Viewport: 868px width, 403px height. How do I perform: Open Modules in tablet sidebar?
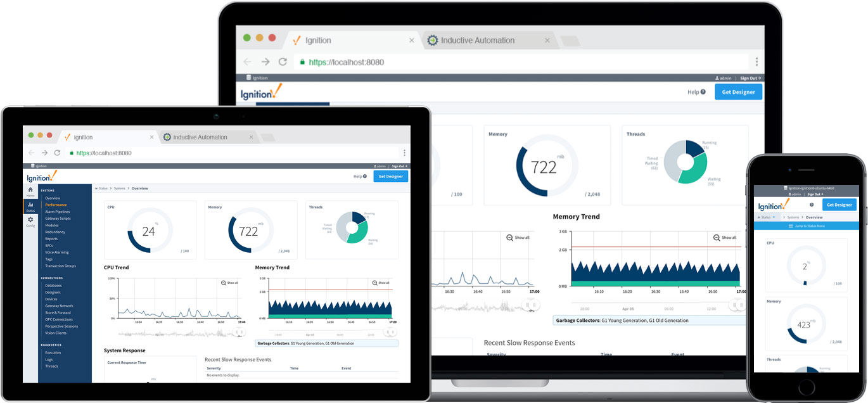pyautogui.click(x=52, y=225)
